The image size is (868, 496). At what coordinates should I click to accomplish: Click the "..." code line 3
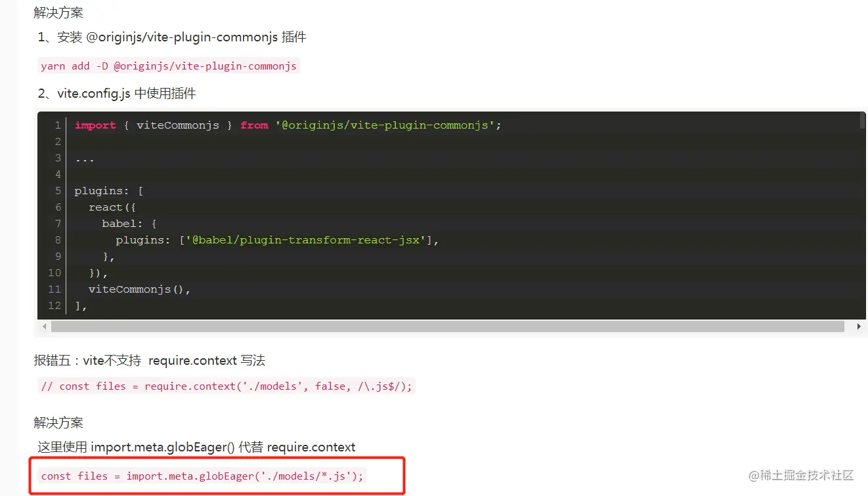pyautogui.click(x=84, y=158)
